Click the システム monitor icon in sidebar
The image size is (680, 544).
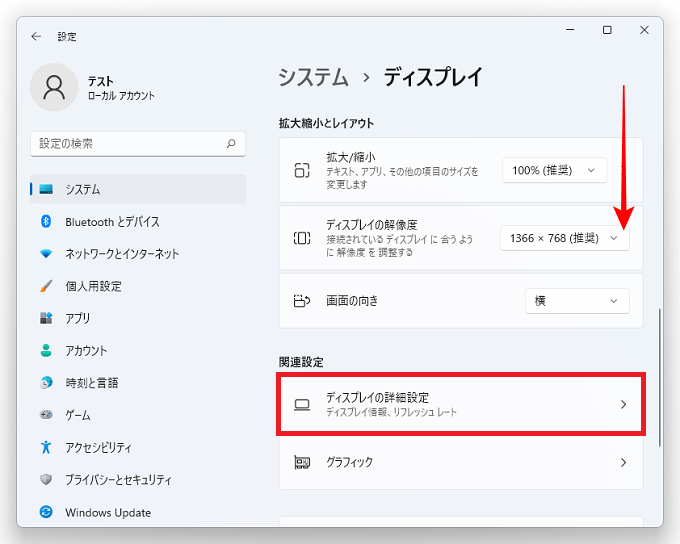(x=46, y=189)
